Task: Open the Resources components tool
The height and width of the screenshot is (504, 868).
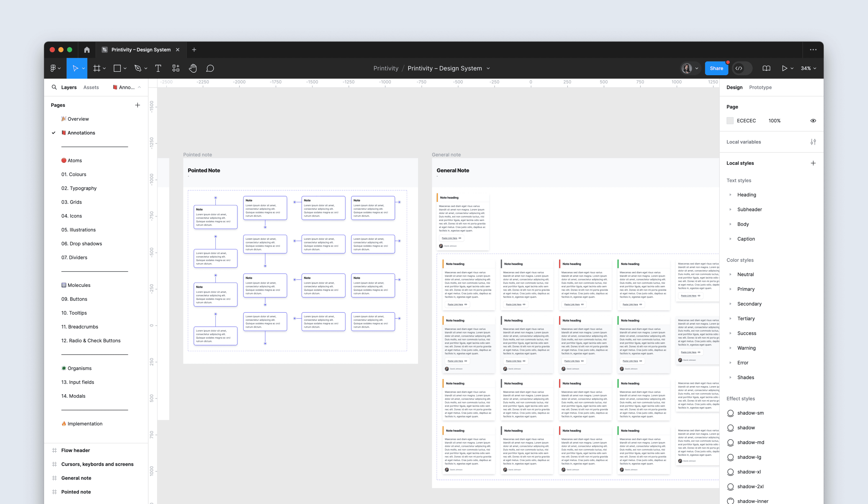Action: point(176,69)
